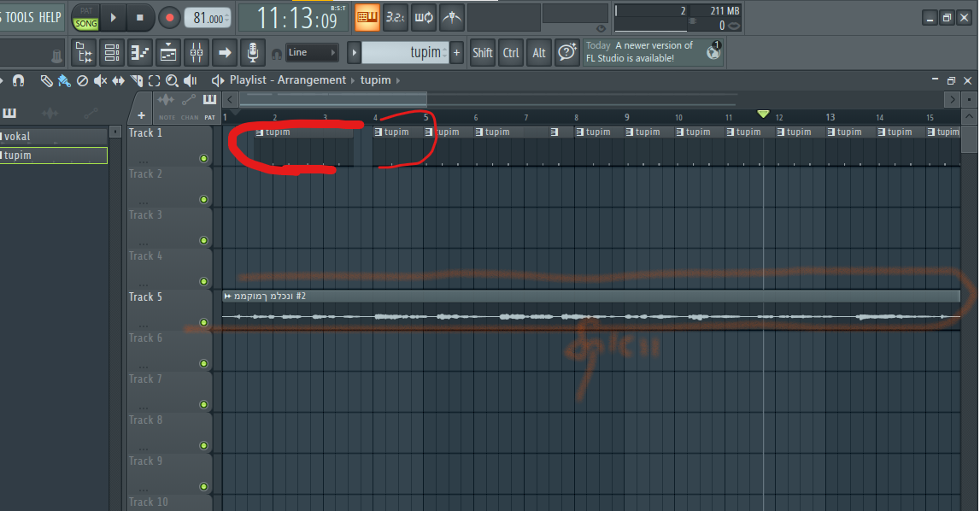980x511 pixels.
Task: Open the TOOLS menu
Action: [x=20, y=17]
